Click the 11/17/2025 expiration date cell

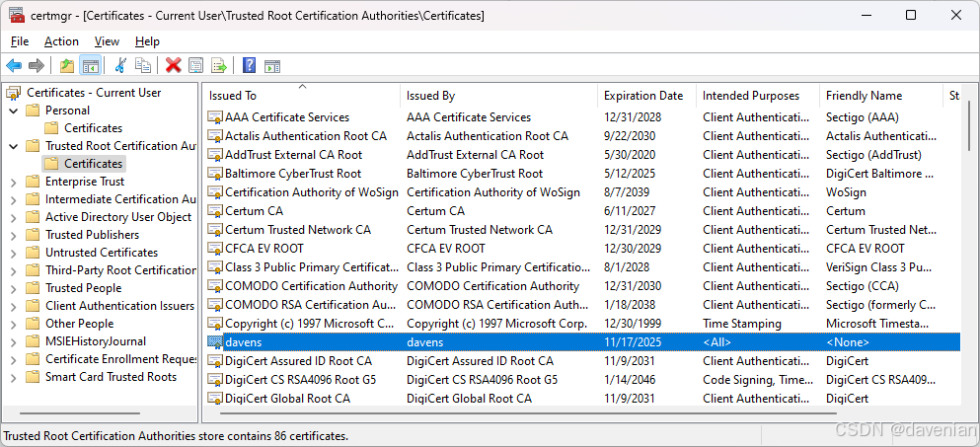[633, 342]
